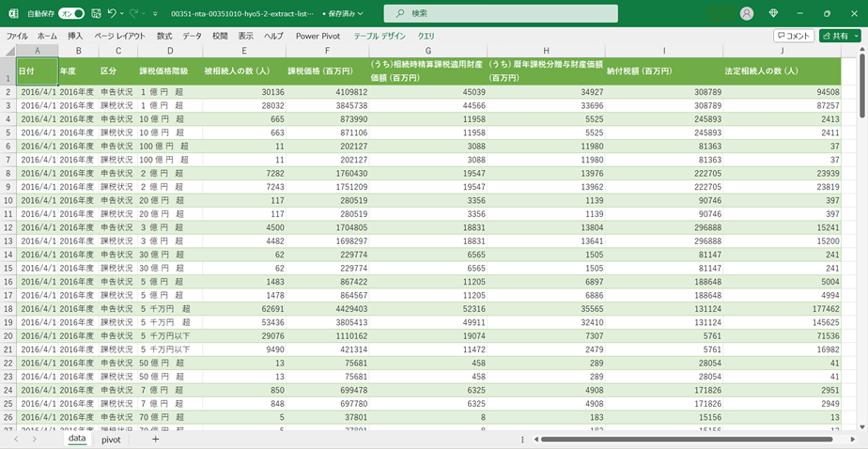Image resolution: width=868 pixels, height=449 pixels.
Task: Switch to the 挿入 ribbon tab
Action: tap(75, 36)
